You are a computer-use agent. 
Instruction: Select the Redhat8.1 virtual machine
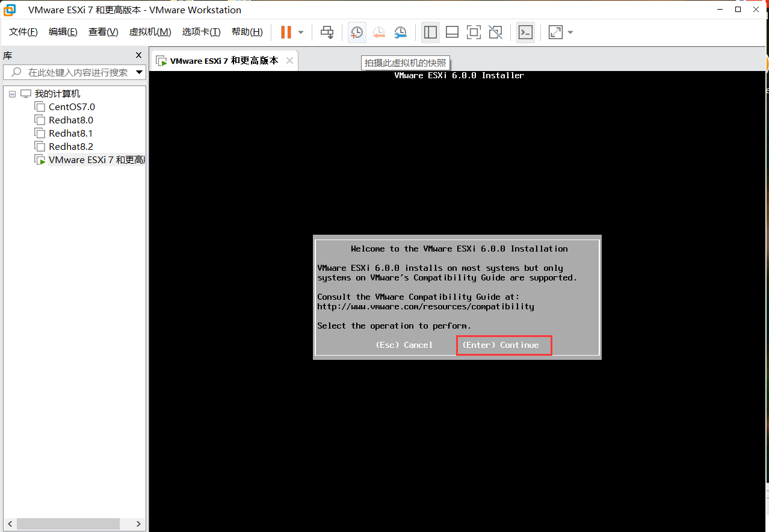(71, 134)
